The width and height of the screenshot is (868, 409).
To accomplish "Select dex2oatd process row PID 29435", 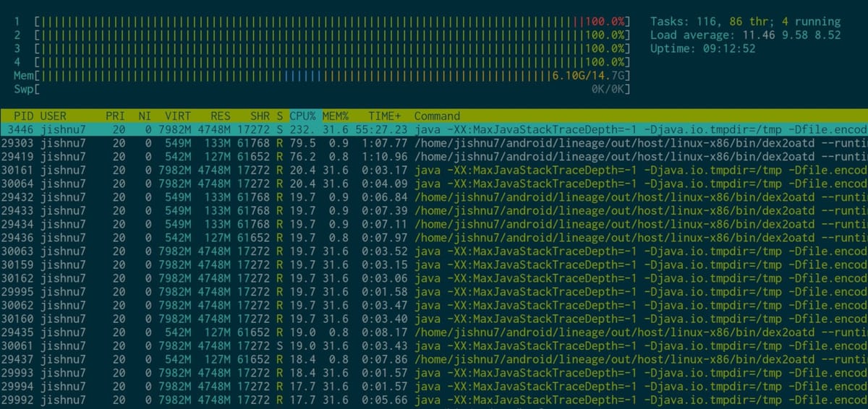I will pyautogui.click(x=434, y=332).
